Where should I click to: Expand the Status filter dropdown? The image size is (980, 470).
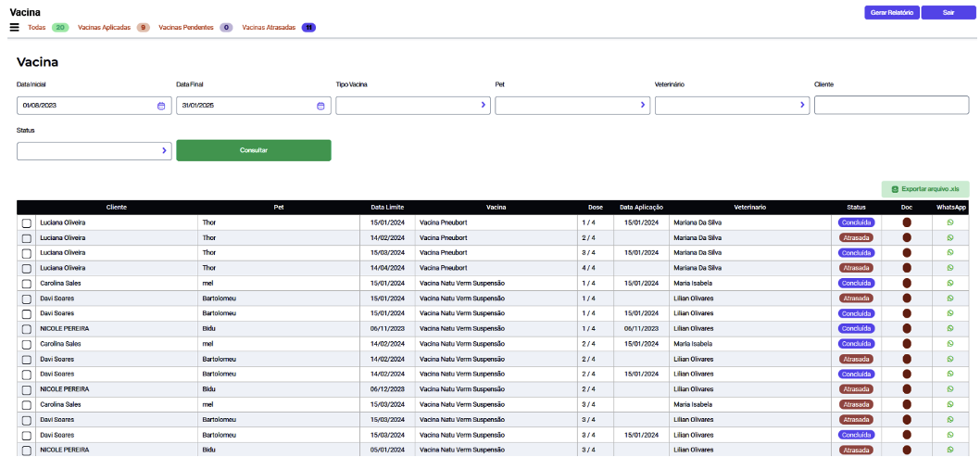94,150
